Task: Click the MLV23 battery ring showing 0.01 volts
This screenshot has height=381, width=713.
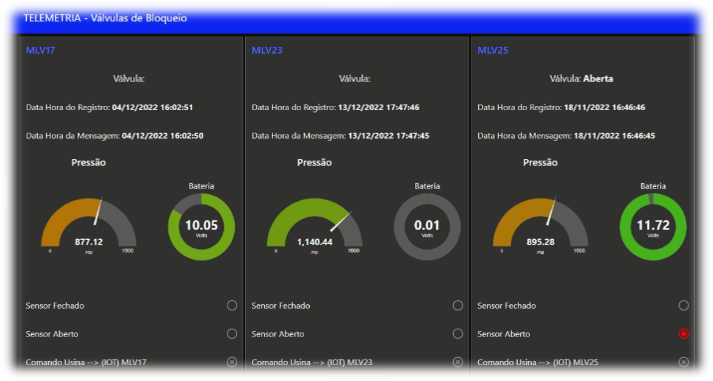Action: (x=427, y=226)
